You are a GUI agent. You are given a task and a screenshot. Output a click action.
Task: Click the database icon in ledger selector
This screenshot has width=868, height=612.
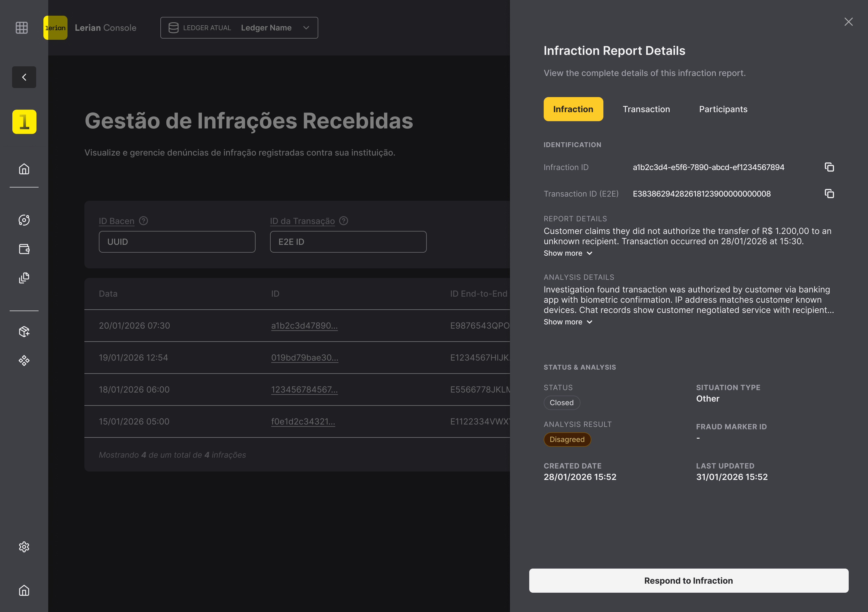click(174, 28)
